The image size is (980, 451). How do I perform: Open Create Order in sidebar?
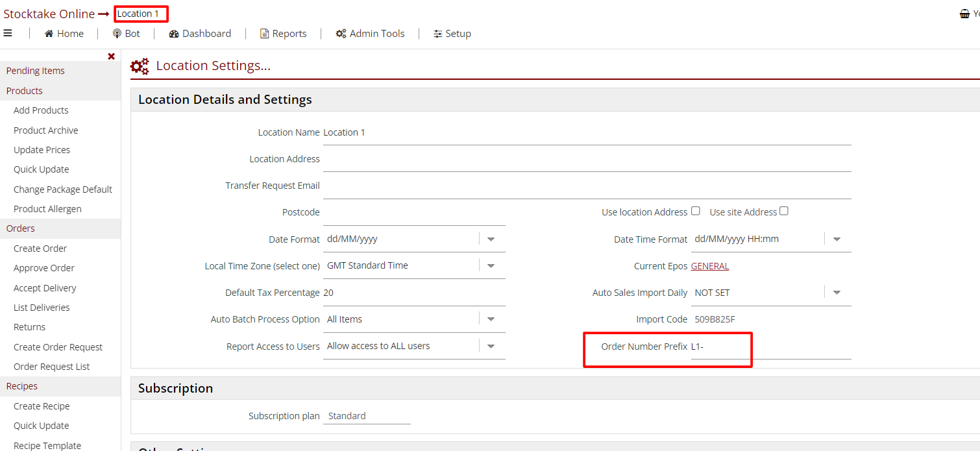[40, 249]
